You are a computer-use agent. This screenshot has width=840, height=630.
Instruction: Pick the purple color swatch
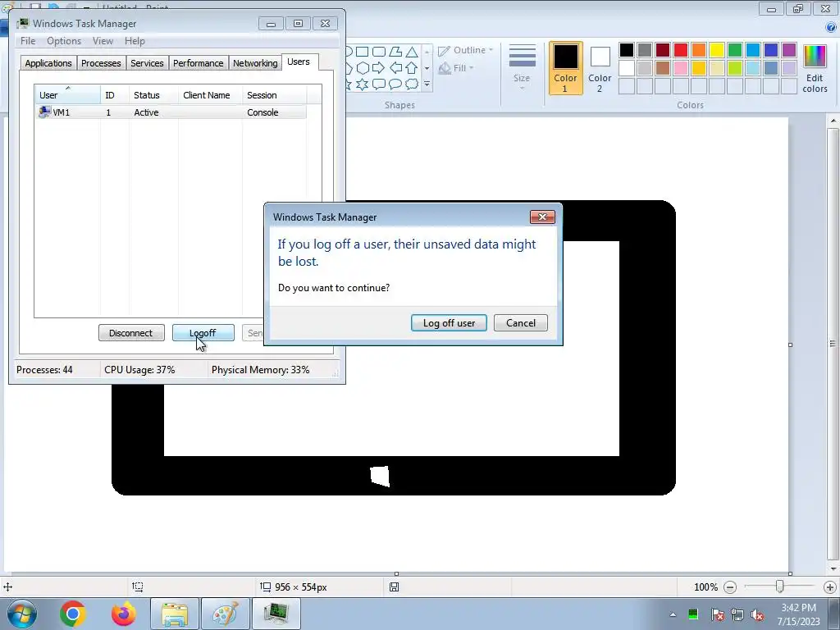(789, 50)
